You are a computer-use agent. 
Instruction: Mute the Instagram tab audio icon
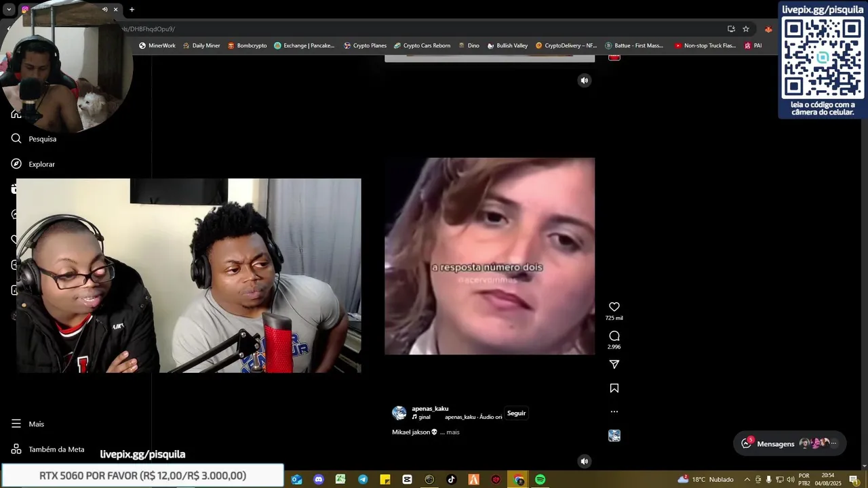coord(104,9)
